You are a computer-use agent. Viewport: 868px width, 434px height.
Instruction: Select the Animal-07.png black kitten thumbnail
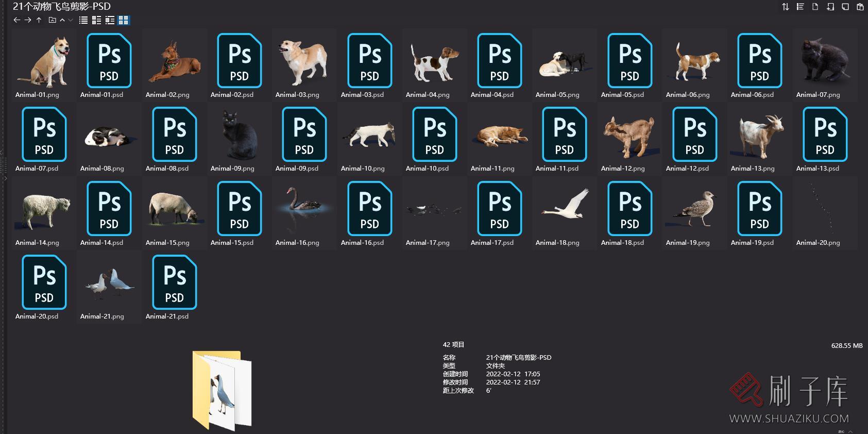click(825, 61)
